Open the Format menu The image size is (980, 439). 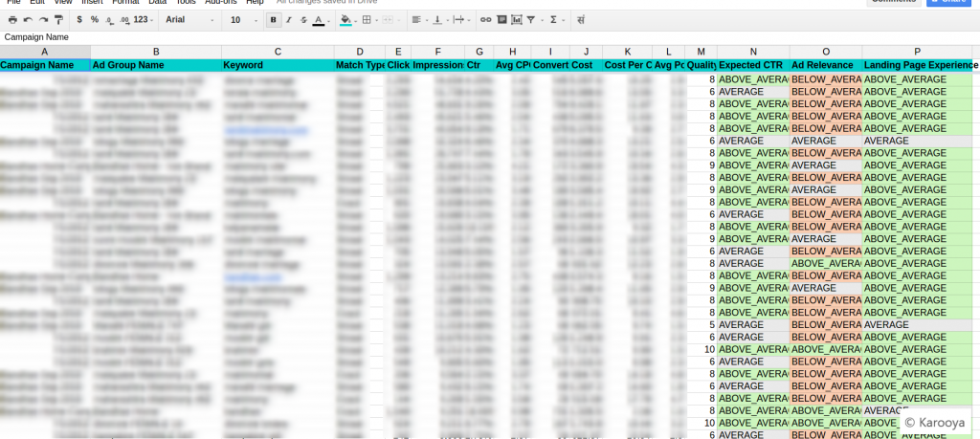point(125,3)
